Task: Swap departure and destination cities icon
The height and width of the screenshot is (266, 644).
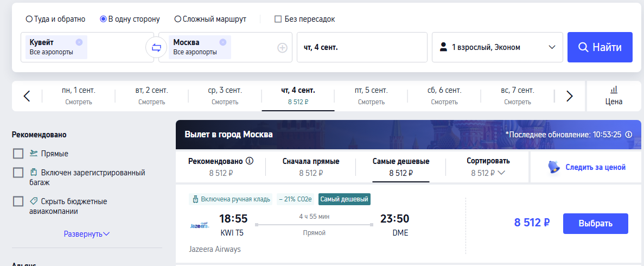Action: [x=156, y=48]
